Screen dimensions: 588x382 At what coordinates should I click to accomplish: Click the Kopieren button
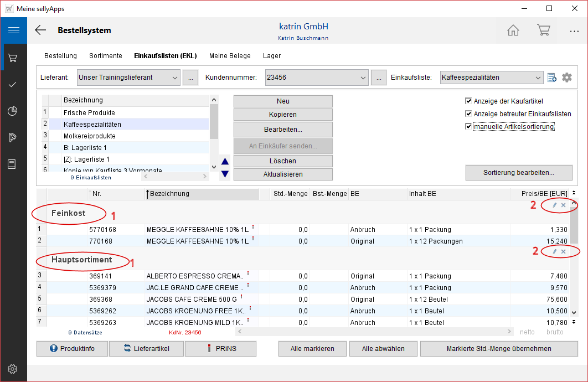point(283,115)
